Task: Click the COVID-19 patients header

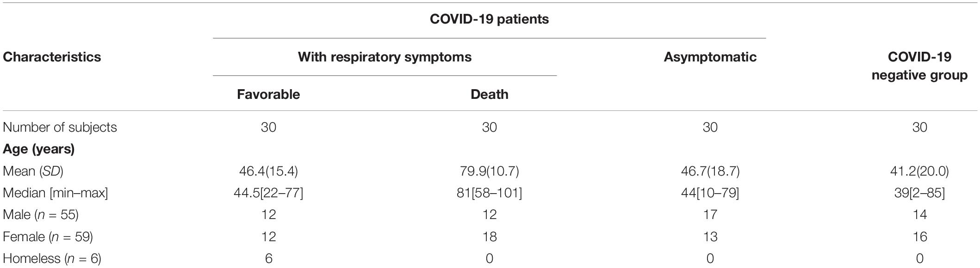Action: tap(489, 19)
